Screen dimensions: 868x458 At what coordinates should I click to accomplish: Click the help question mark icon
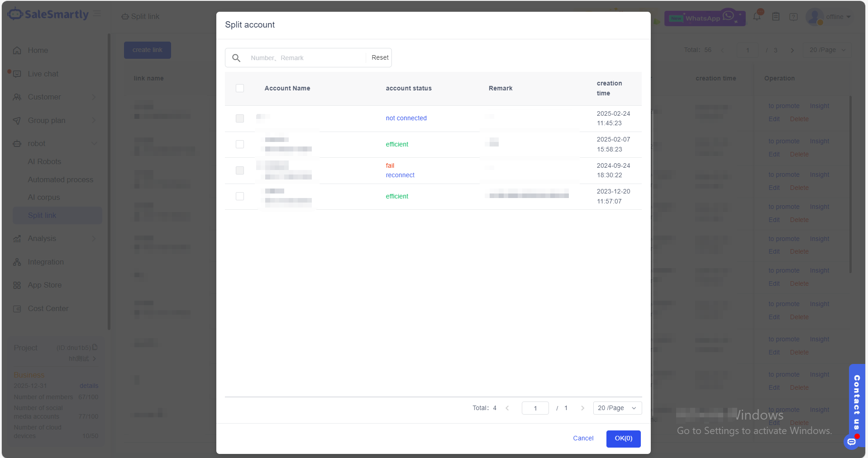(793, 17)
